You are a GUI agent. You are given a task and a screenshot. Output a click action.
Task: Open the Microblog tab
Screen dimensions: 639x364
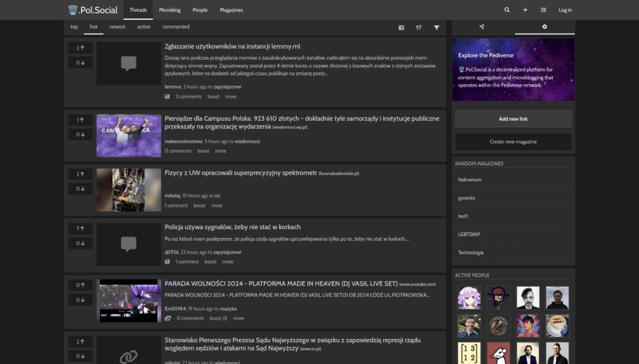click(x=170, y=10)
